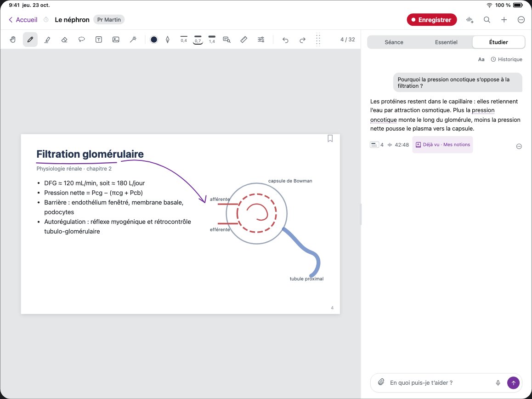The image size is (532, 399).
Task: Set stroke width to 1,4
Action: point(212,40)
